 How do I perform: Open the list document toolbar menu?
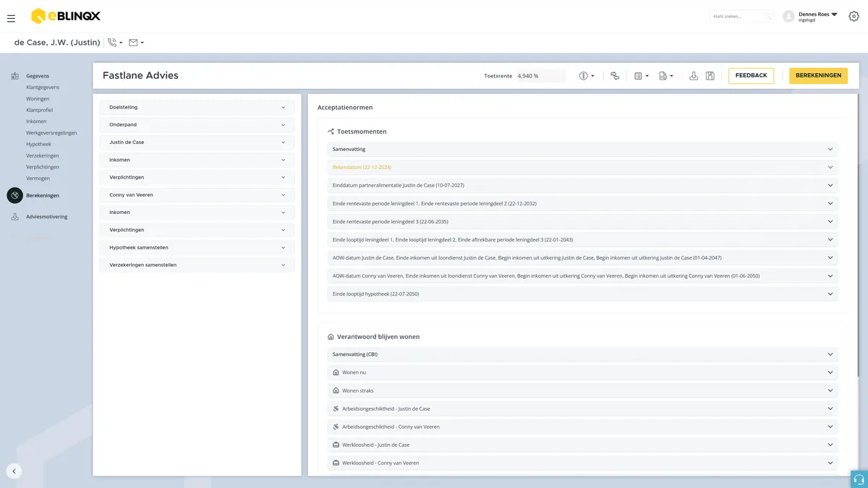pos(641,76)
